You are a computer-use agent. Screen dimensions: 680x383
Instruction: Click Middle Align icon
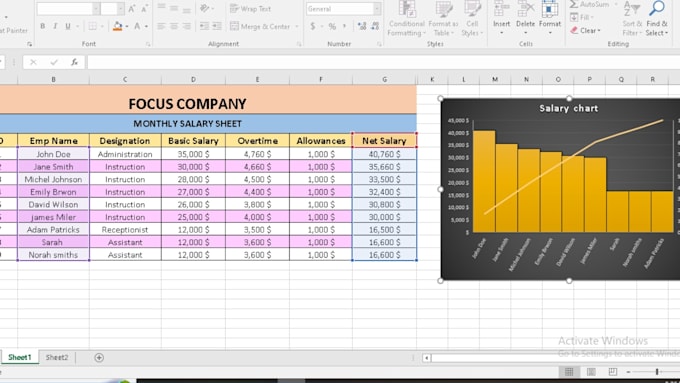click(174, 9)
